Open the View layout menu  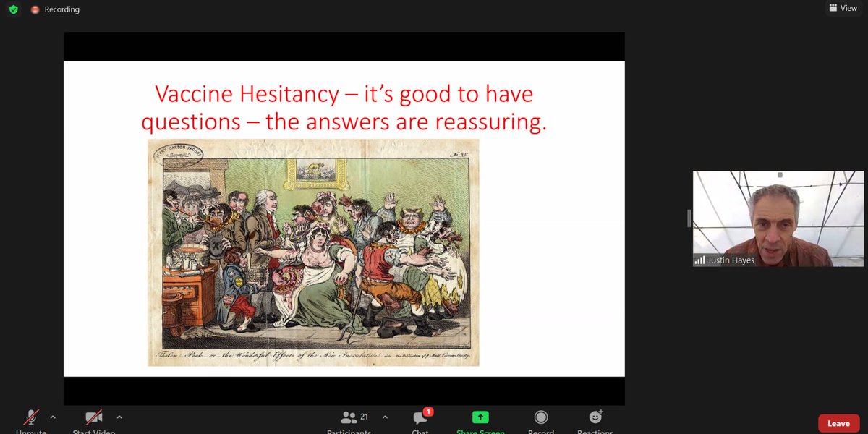[x=843, y=9]
